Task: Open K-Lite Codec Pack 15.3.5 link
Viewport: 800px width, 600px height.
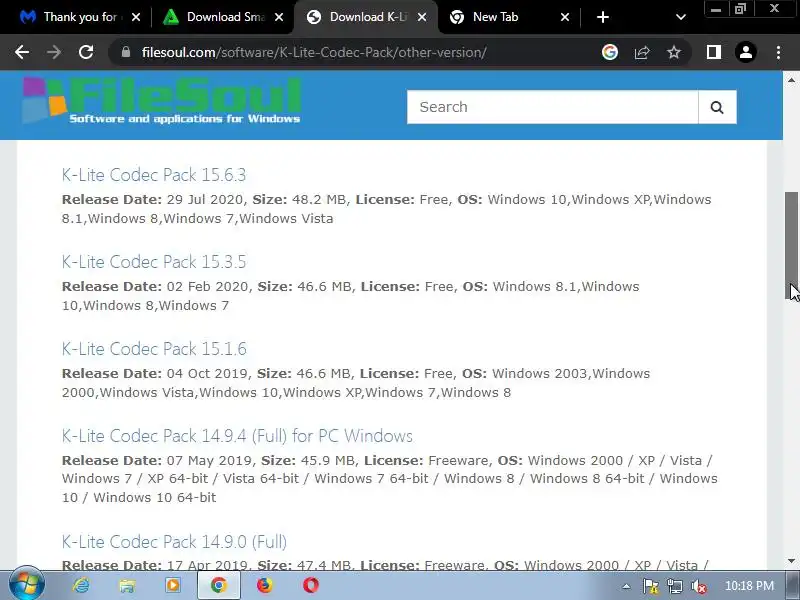Action: coord(154,262)
